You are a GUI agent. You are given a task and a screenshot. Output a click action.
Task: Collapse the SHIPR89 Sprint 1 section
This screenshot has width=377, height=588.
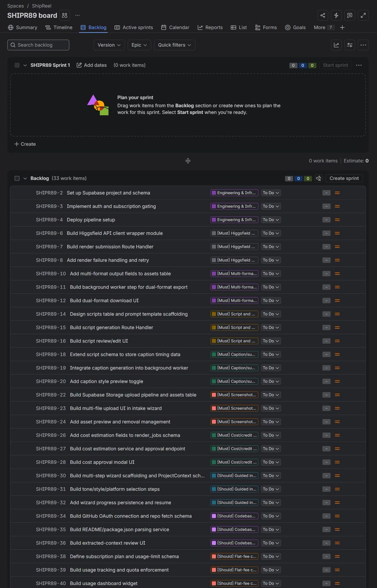pos(25,65)
